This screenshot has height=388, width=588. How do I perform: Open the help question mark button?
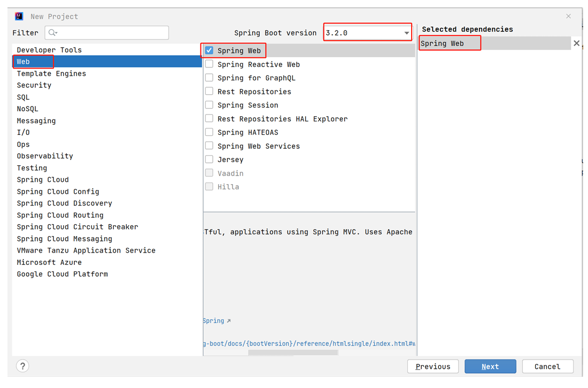click(x=22, y=366)
